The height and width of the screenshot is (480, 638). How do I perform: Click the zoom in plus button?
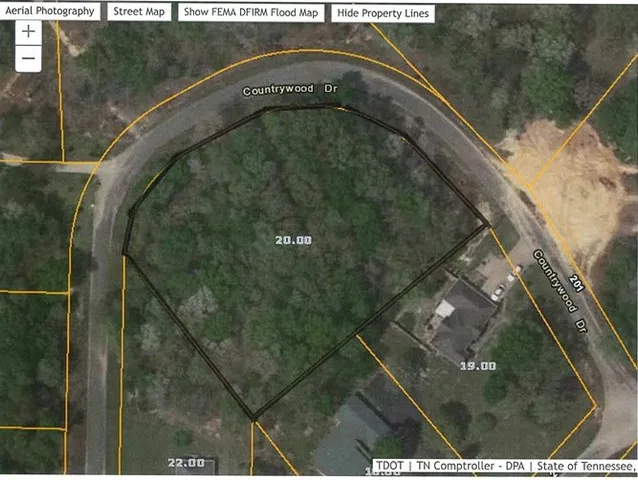(x=28, y=32)
